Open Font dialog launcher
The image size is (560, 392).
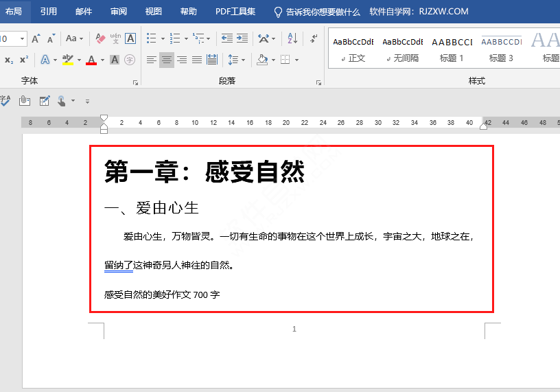click(135, 83)
